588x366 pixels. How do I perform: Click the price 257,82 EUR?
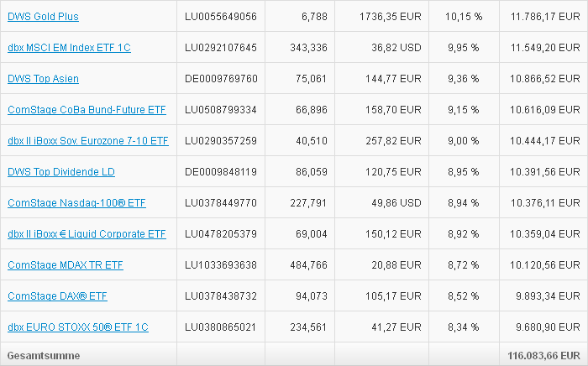point(393,141)
